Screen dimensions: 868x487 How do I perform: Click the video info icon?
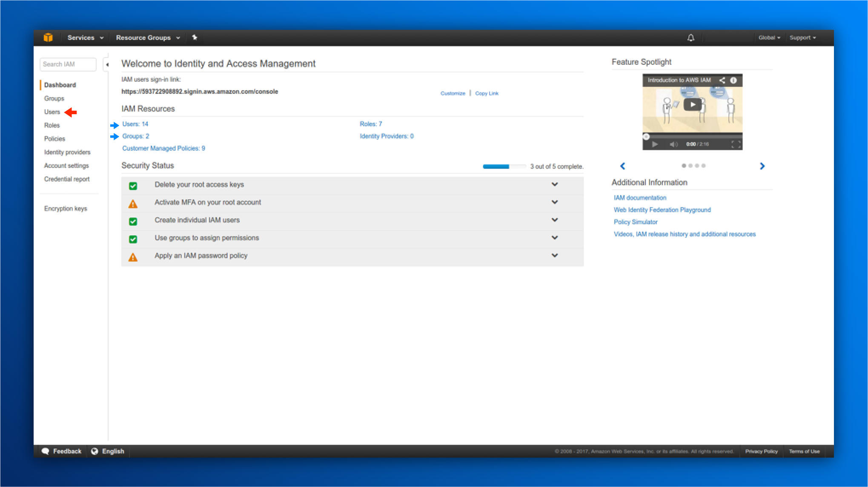click(733, 80)
